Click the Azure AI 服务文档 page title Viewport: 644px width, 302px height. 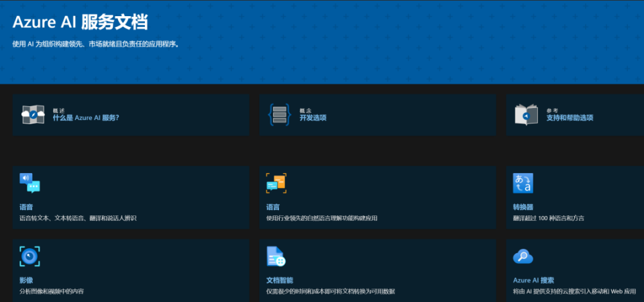tap(80, 22)
